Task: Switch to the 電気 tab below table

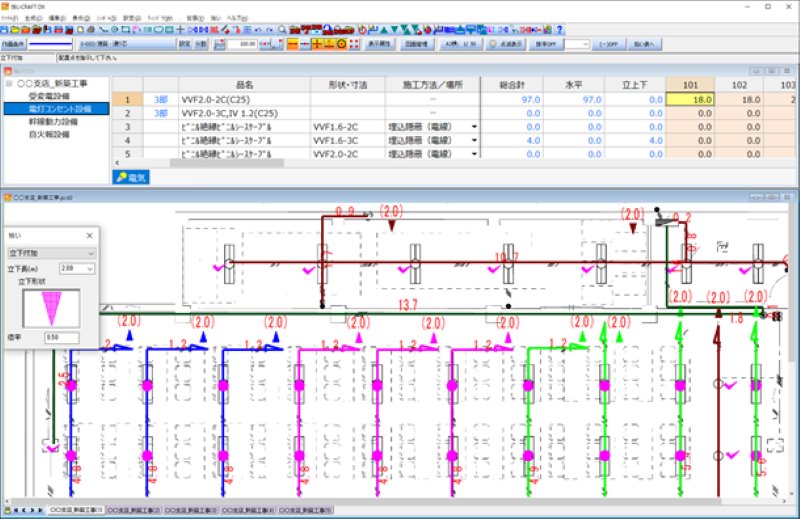Action: pyautogui.click(x=133, y=177)
